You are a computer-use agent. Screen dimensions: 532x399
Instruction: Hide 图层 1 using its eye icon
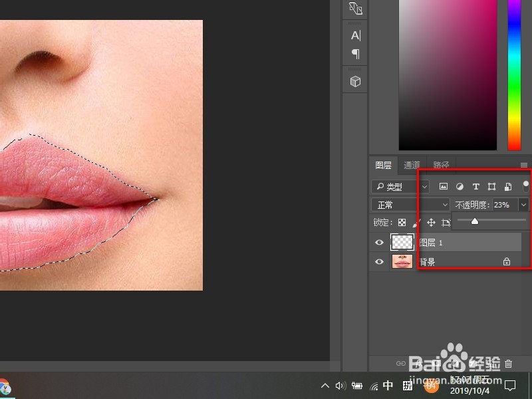coord(379,242)
